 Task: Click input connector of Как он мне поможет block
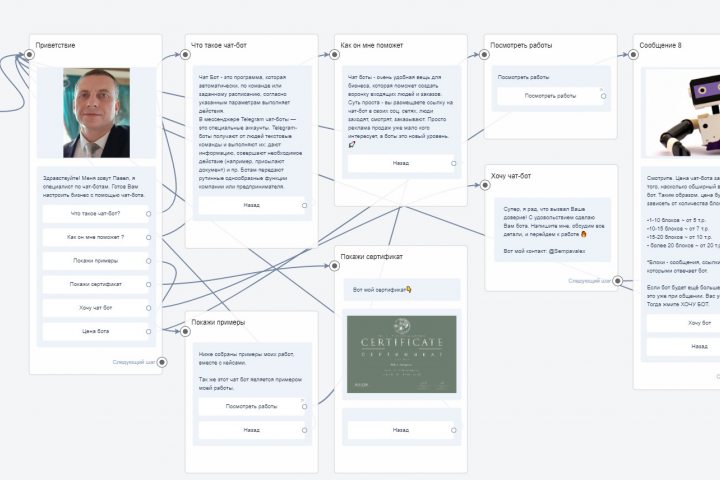click(335, 55)
